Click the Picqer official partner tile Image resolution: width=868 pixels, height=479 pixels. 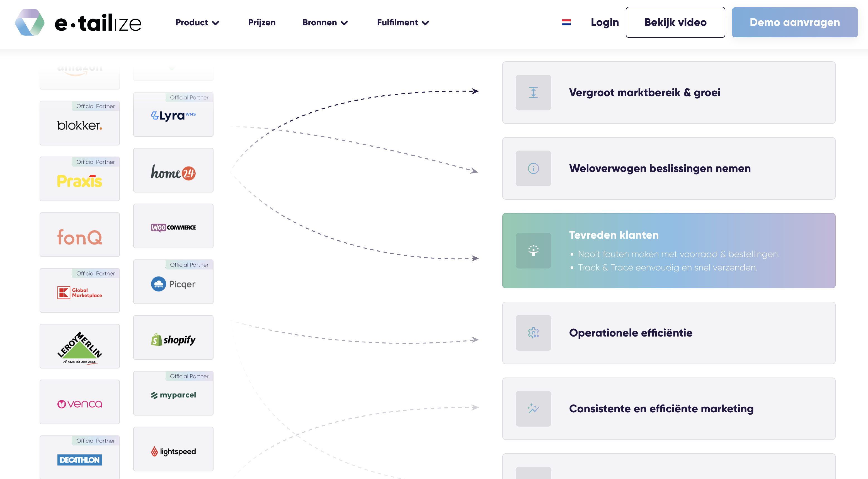173,282
